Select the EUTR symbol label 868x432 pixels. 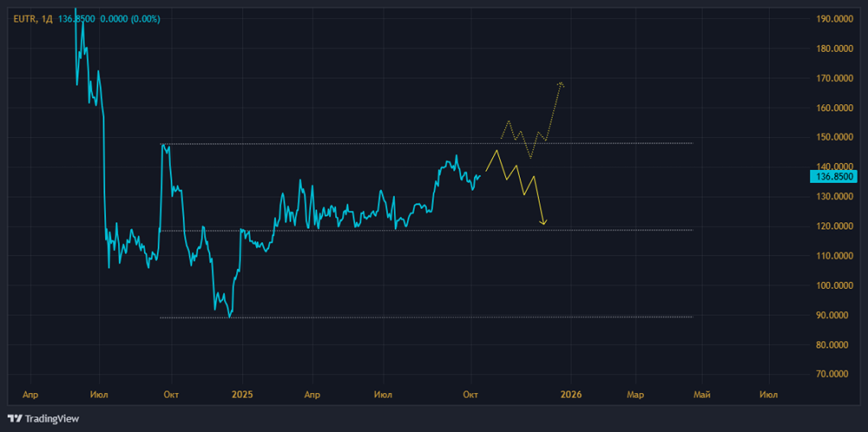[23, 18]
